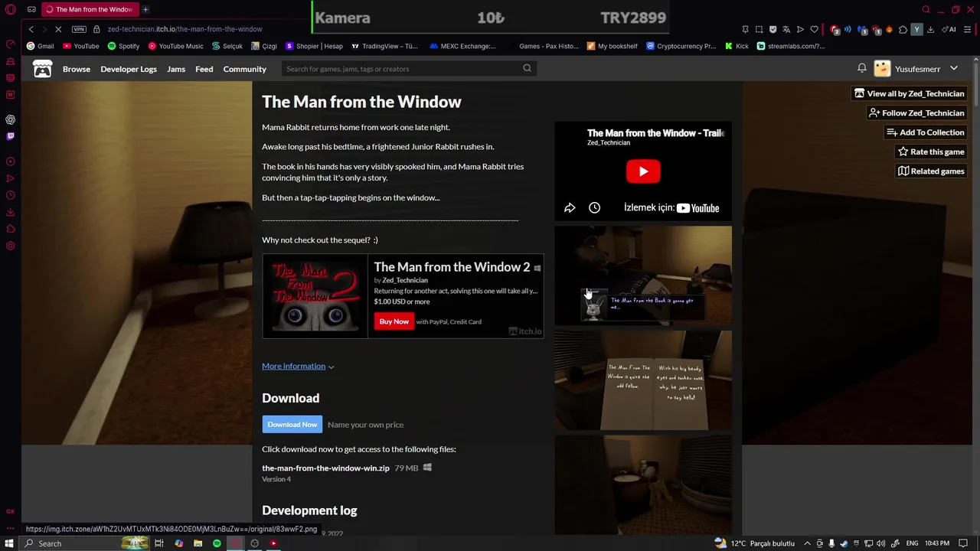View site security lock info
The height and width of the screenshot is (551, 980).
coord(96,29)
